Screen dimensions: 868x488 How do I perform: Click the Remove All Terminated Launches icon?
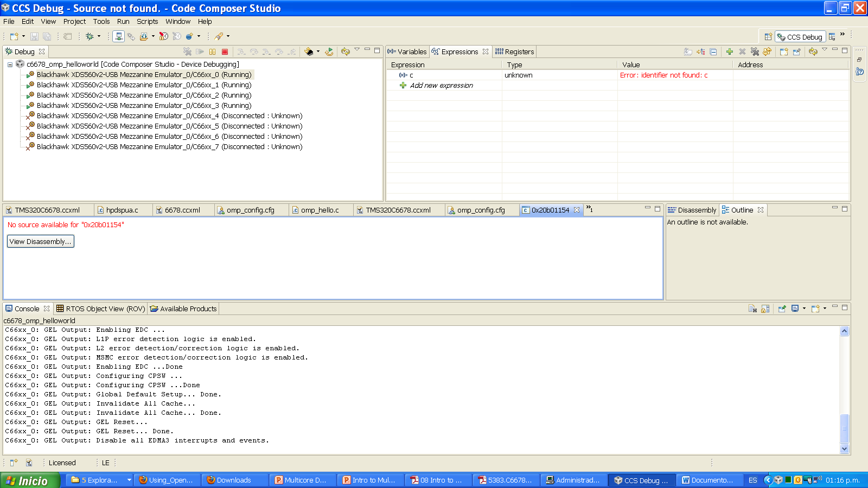coord(187,52)
